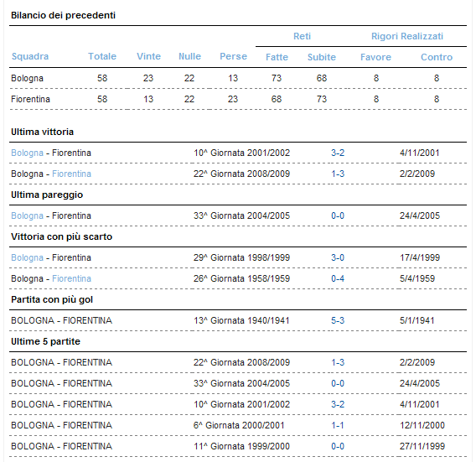476x462 pixels.
Task: Open 0-0 score dated 24/4/2005 in Ultime 5 partite
Action: coord(338,383)
